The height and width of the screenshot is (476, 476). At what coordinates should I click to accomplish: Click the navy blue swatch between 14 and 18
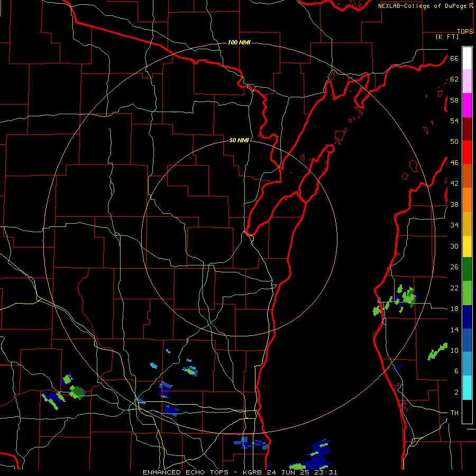point(467,317)
